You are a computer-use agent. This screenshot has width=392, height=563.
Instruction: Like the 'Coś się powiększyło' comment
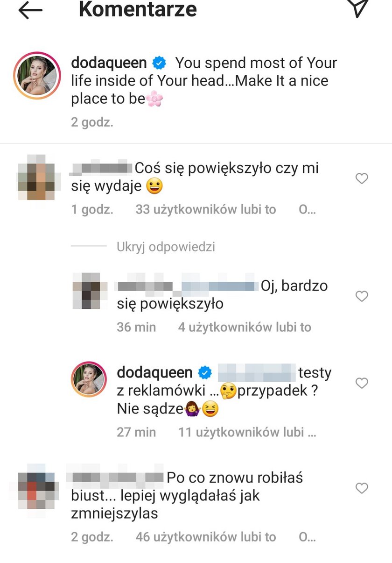point(362,178)
